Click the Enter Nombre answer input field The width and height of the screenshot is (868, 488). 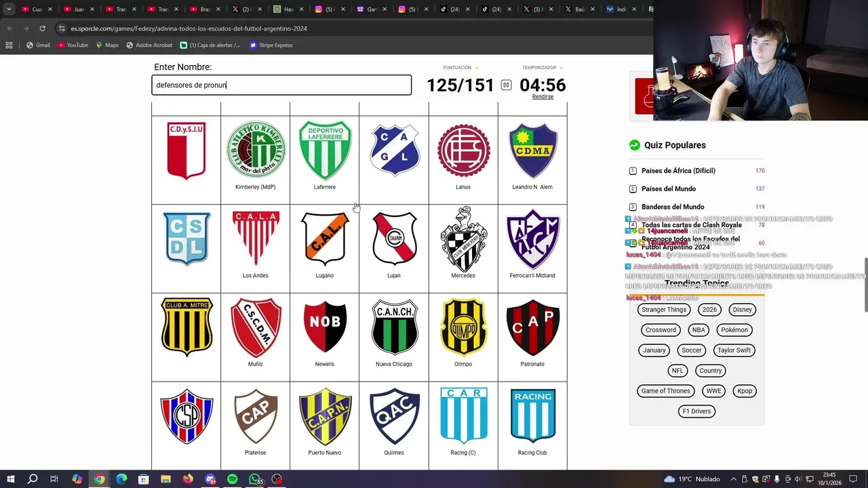(281, 85)
